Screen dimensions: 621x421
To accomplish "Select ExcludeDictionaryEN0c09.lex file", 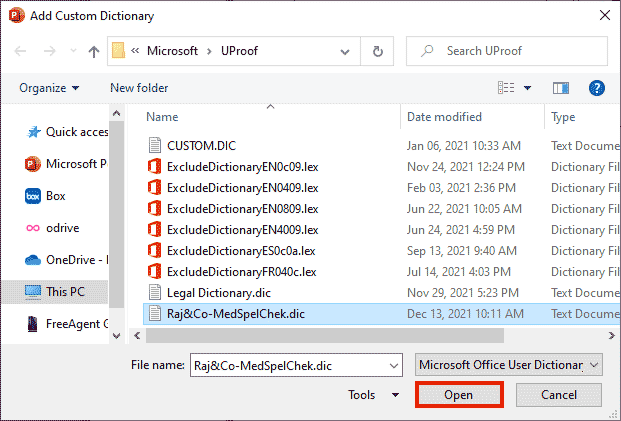I will [x=242, y=167].
